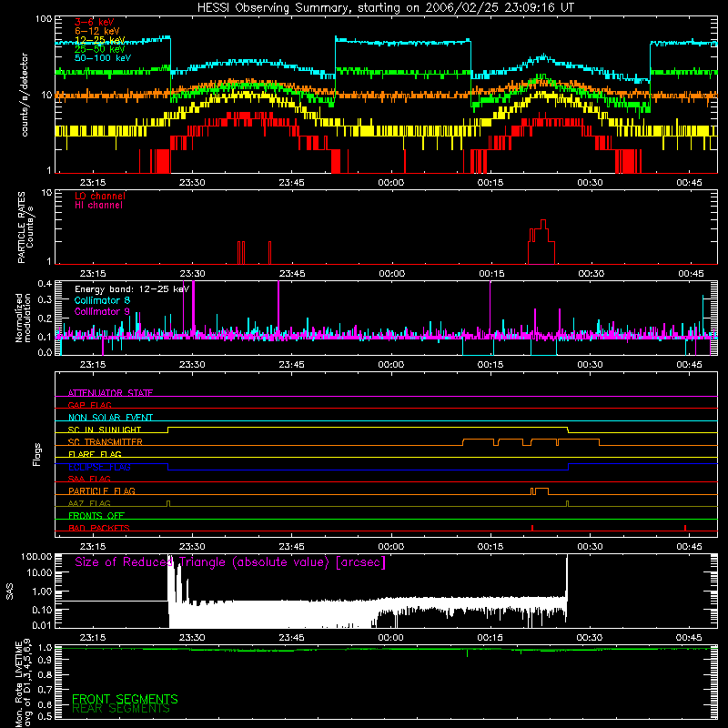Click the Energy band: 12-25 keV label
728x728 pixels.
pos(132,289)
